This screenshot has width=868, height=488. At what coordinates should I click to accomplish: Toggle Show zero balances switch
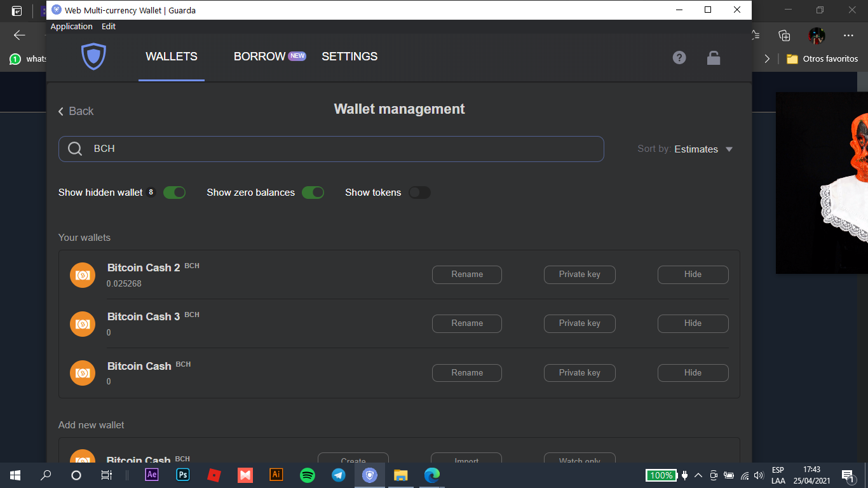(x=313, y=193)
